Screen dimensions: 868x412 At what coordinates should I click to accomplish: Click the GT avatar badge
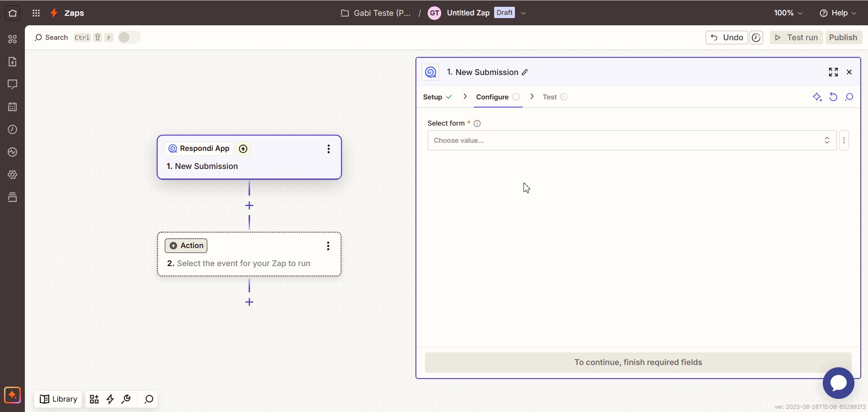(x=434, y=13)
